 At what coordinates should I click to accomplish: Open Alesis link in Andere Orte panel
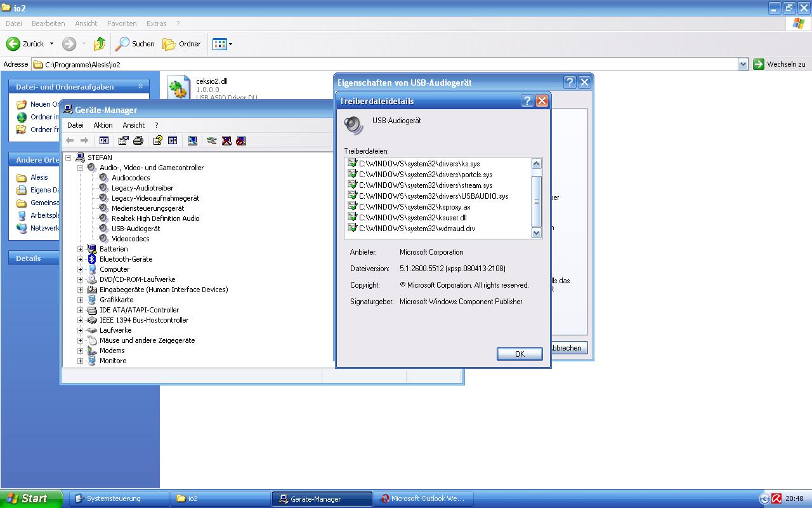(39, 177)
